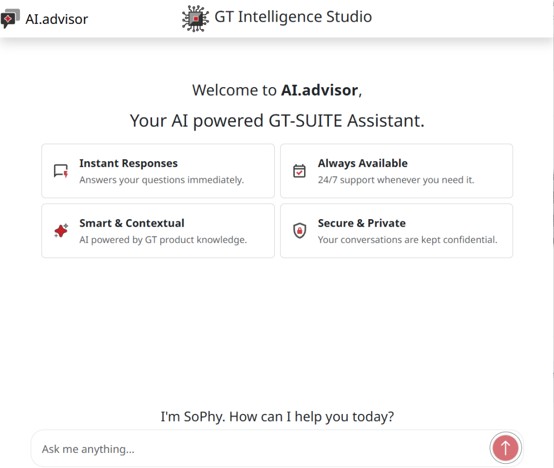Select the Smart & Contextual card heading

(x=132, y=223)
